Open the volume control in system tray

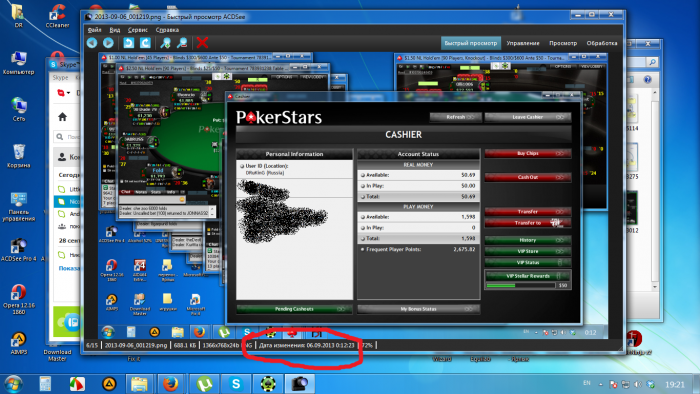[638, 384]
